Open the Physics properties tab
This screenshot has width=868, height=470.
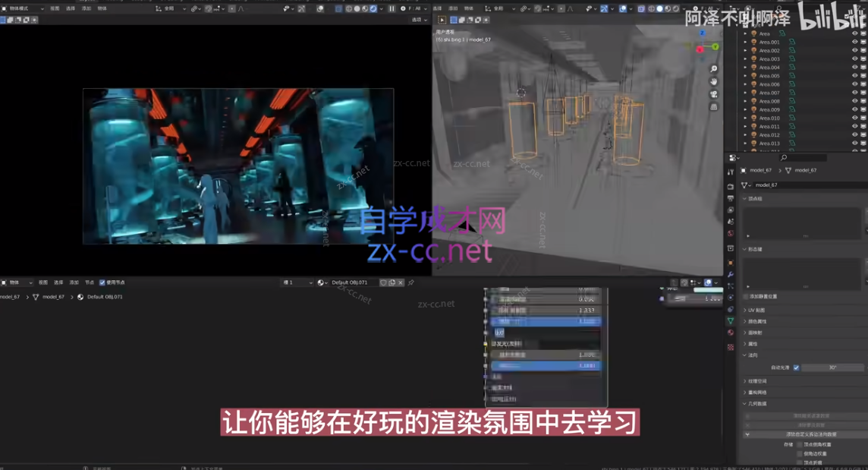[x=731, y=298]
